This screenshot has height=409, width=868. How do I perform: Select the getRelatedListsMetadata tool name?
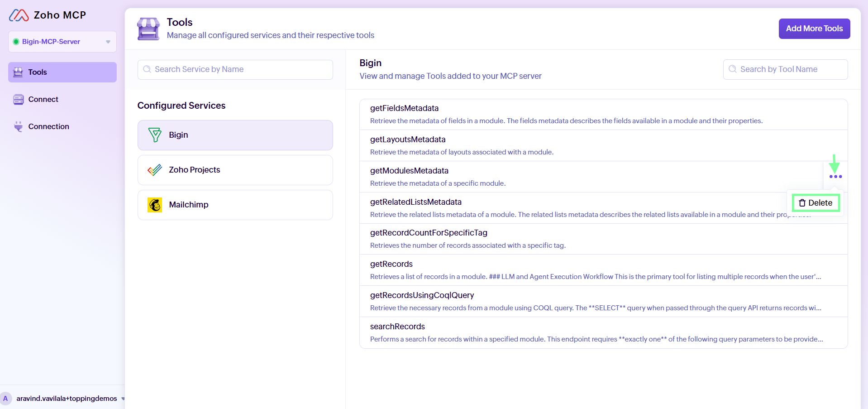tap(416, 202)
